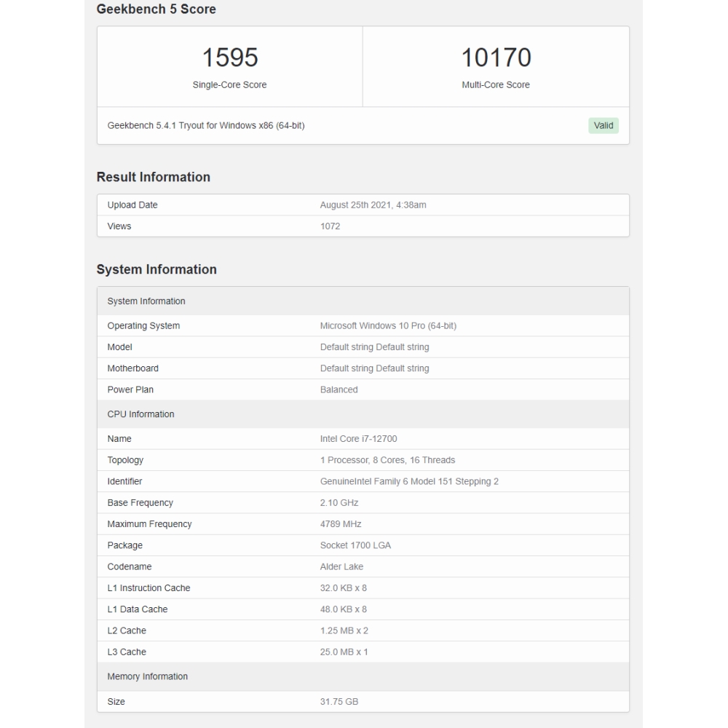
Task: Select the Geekbench 5 Score heading
Action: coord(157,9)
